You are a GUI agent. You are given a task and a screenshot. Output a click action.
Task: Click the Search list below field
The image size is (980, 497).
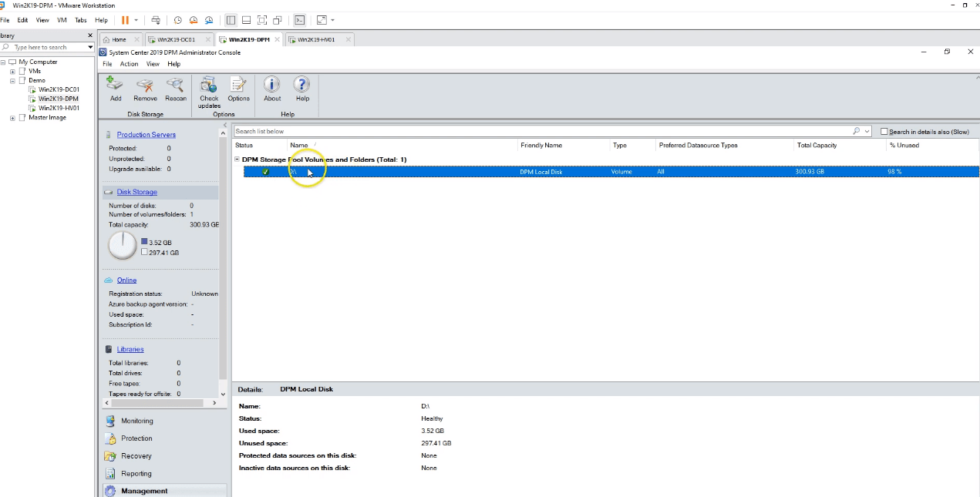pyautogui.click(x=540, y=132)
